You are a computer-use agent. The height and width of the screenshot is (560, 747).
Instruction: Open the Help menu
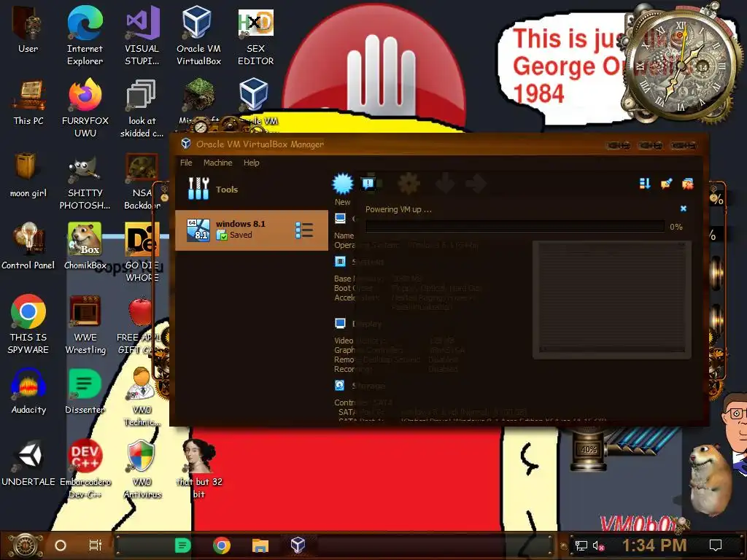[x=251, y=163]
